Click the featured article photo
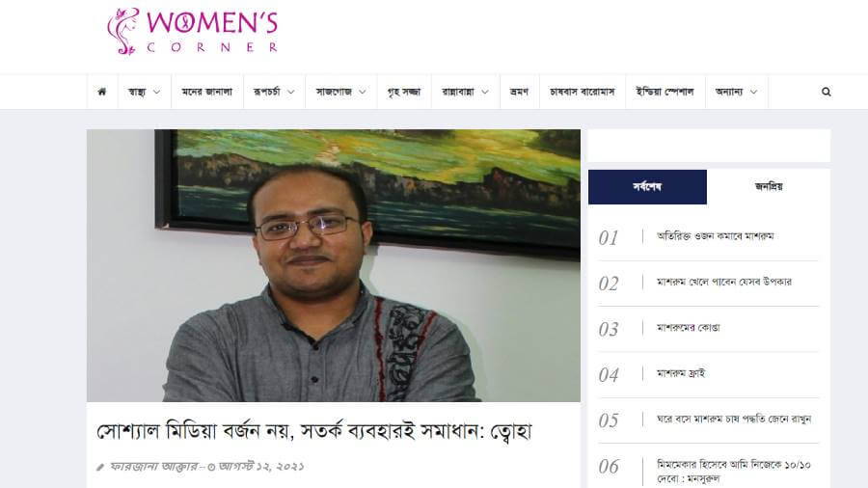This screenshot has height=488, width=868. click(334, 265)
